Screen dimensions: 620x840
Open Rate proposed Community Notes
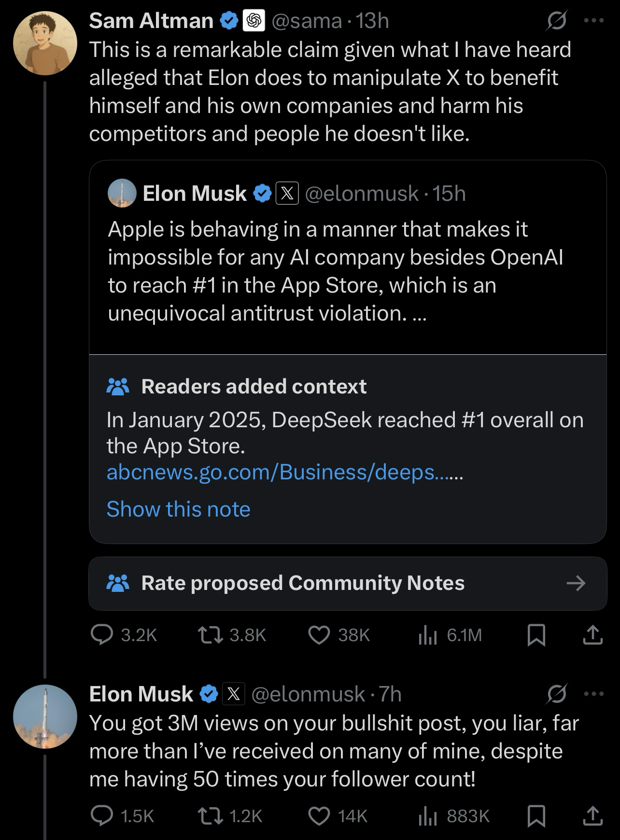click(x=348, y=583)
